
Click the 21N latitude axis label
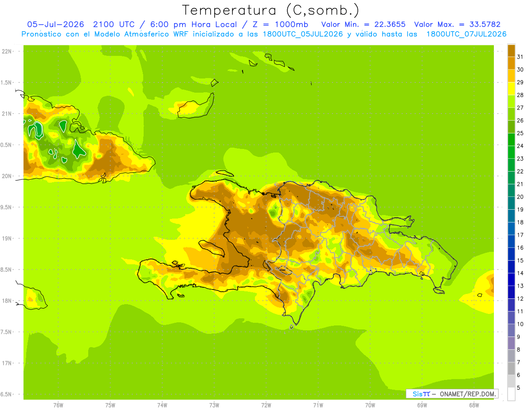(x=7, y=114)
